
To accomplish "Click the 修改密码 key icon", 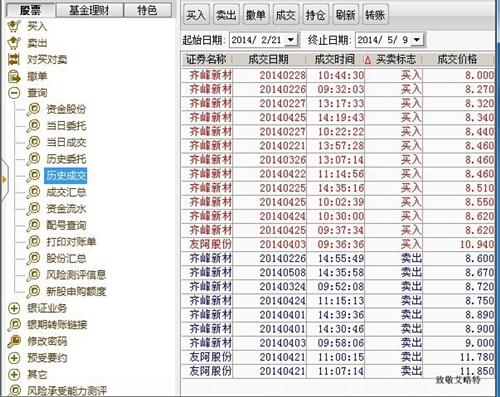I will 14,341.
